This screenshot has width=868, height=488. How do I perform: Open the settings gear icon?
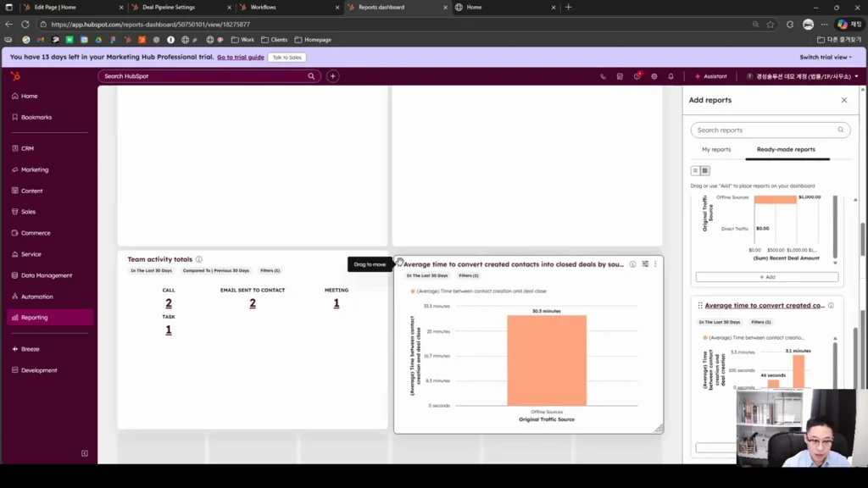(x=654, y=76)
